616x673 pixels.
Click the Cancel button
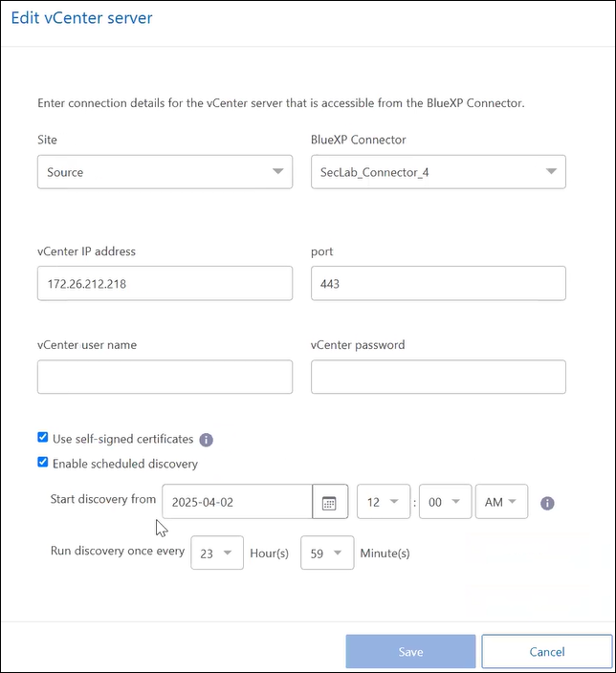546,652
